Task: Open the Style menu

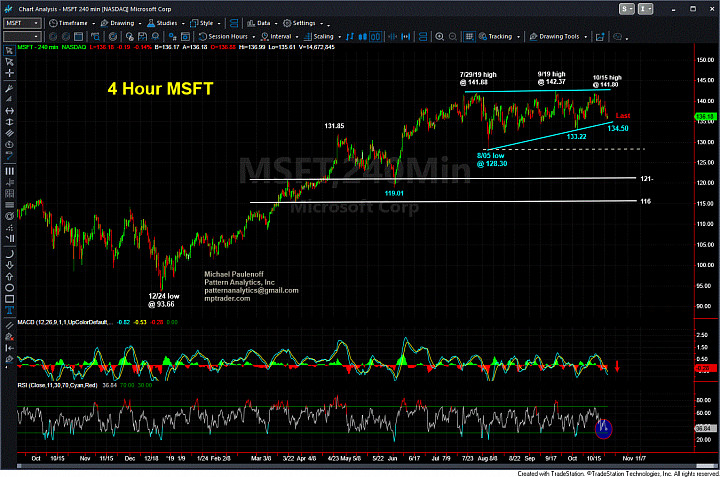Action: point(202,23)
